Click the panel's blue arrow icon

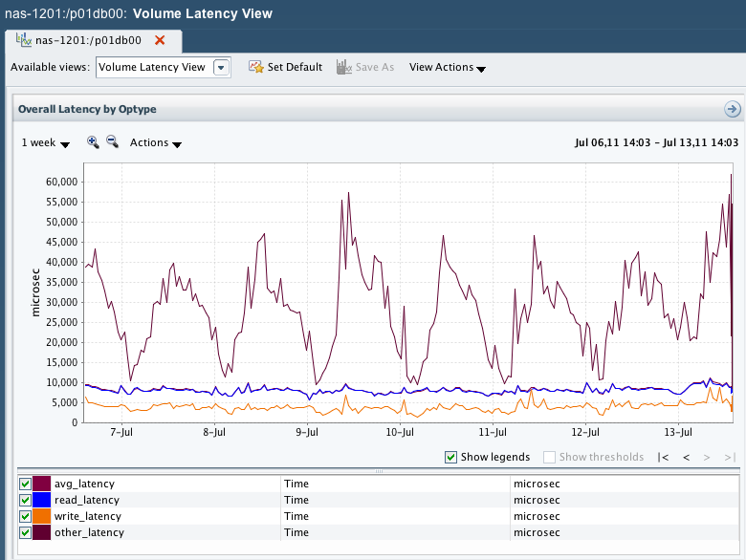click(x=733, y=109)
